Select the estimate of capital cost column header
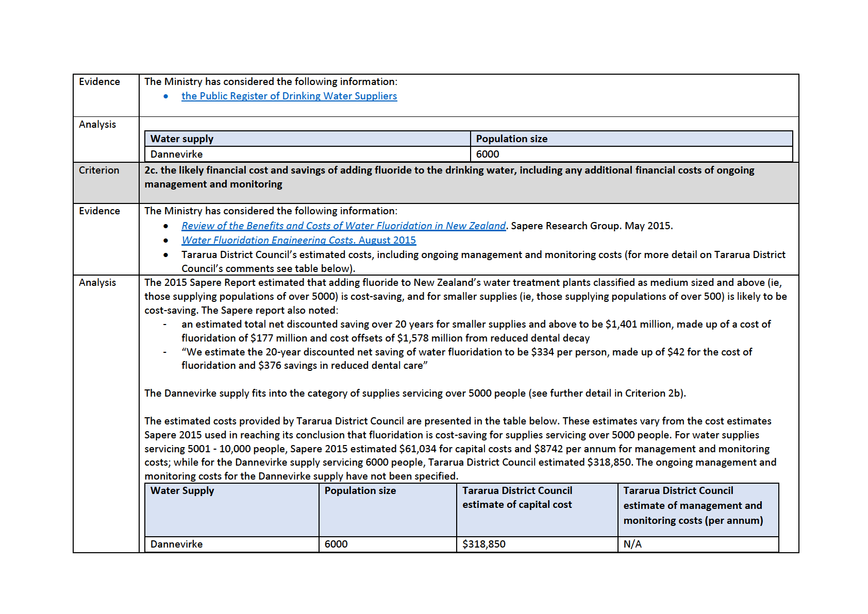 [517, 498]
